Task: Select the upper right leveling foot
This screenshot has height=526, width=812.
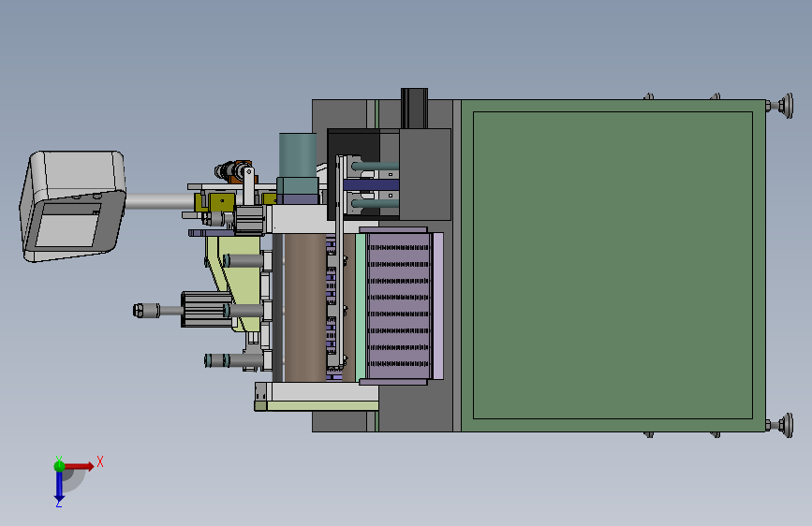Action: click(x=781, y=106)
